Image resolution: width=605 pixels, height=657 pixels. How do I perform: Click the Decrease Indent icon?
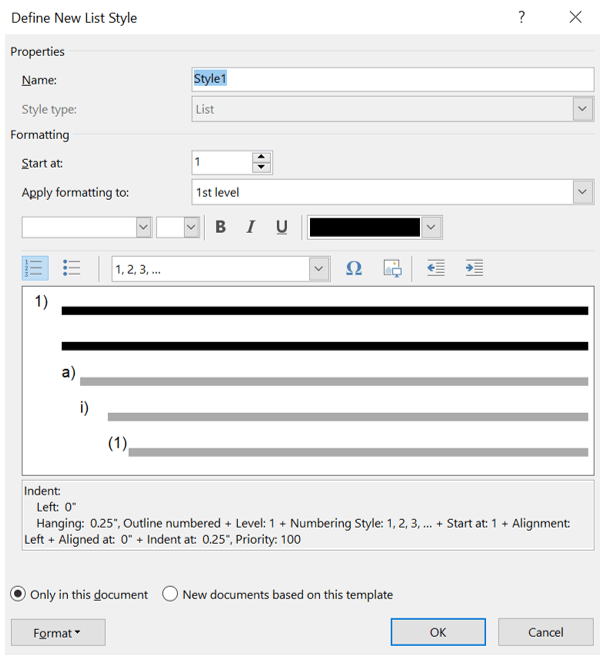click(x=435, y=268)
